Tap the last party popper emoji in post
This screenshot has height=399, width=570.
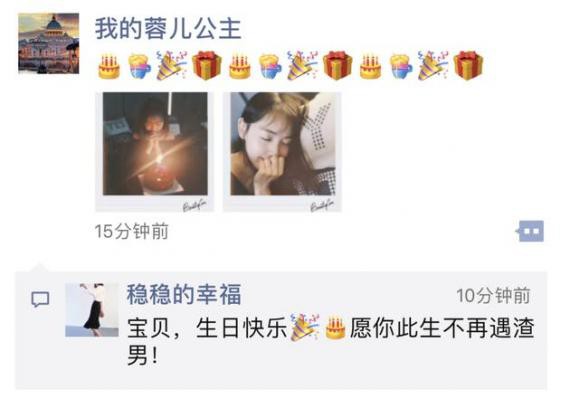click(433, 65)
